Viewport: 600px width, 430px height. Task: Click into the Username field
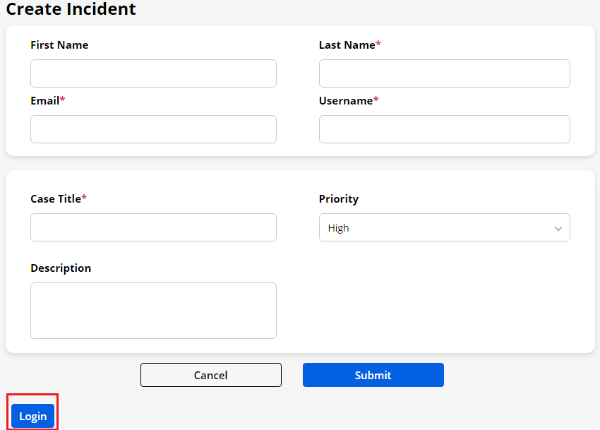point(444,129)
